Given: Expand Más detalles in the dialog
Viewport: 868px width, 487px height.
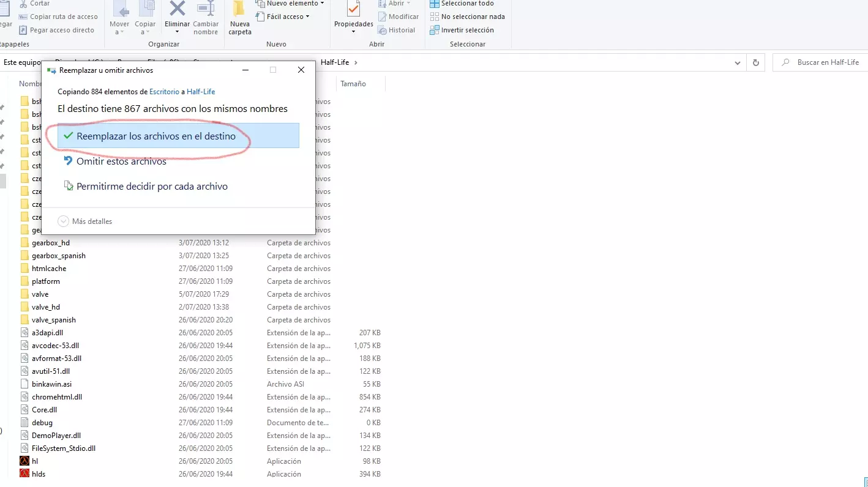Looking at the screenshot, I should click(x=85, y=221).
